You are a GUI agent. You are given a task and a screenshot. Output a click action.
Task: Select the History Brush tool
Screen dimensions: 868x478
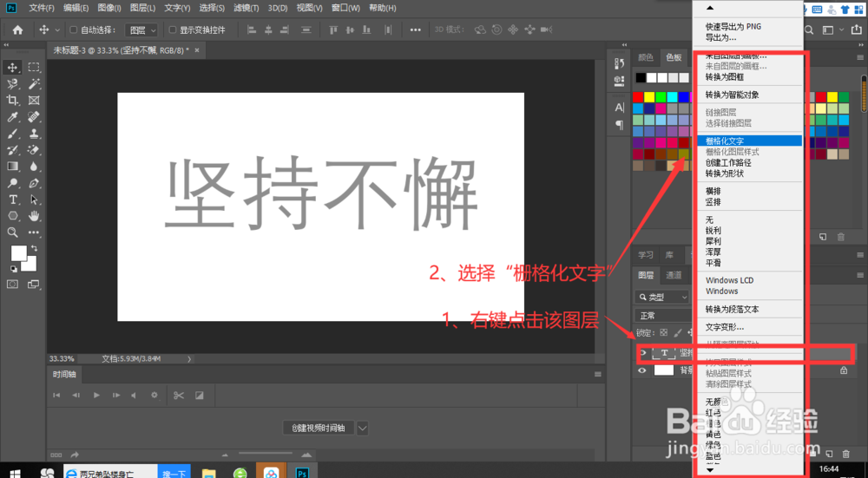click(x=12, y=150)
